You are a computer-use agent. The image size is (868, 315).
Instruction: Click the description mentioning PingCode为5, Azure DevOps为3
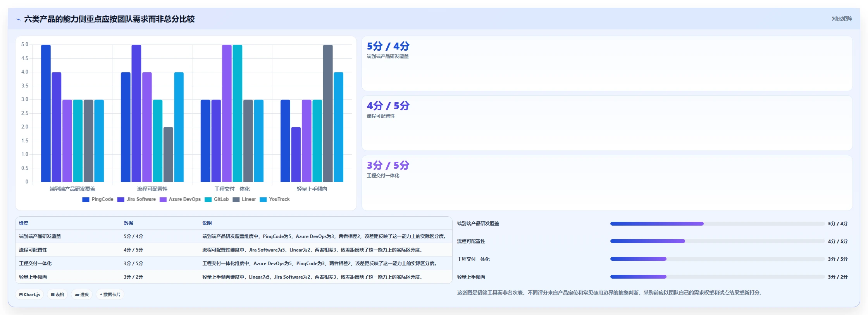coord(325,236)
